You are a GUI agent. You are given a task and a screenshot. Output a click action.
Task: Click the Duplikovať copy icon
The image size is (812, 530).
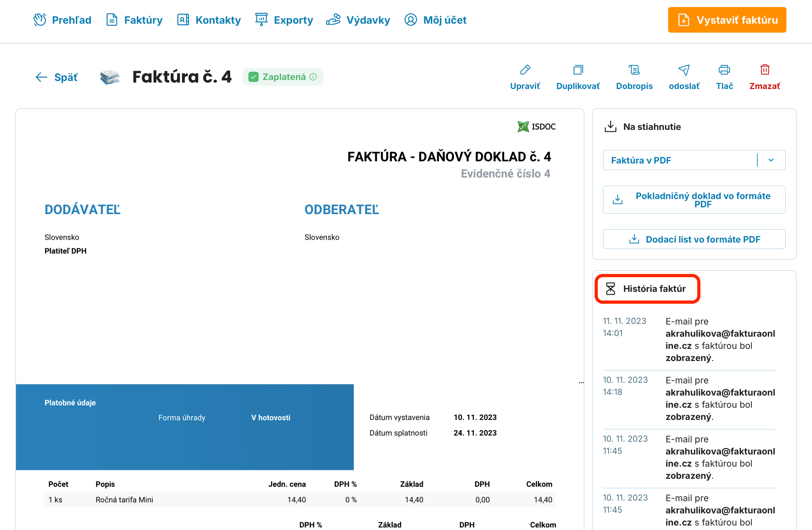(578, 70)
